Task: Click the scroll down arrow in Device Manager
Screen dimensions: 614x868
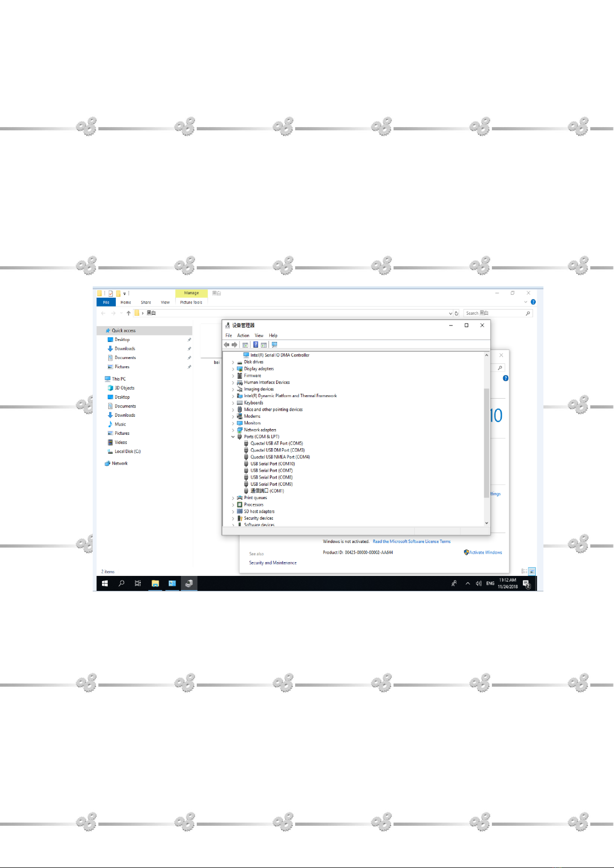Action: (x=486, y=523)
